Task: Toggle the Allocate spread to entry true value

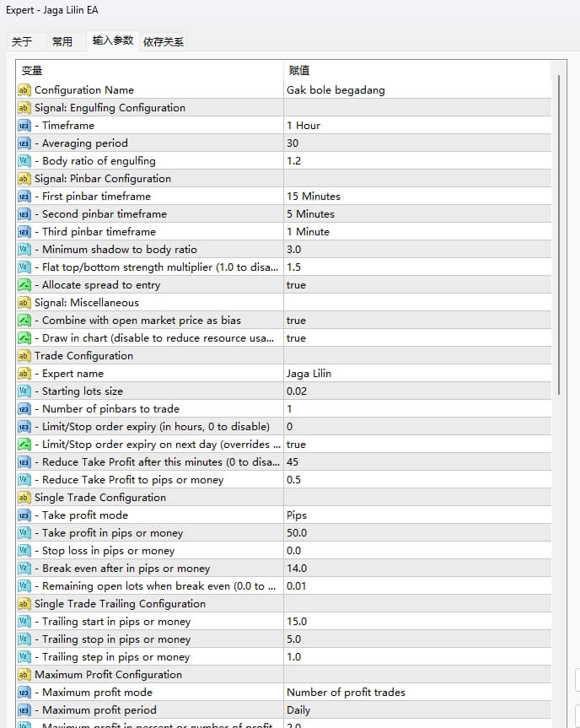Action: (x=296, y=285)
